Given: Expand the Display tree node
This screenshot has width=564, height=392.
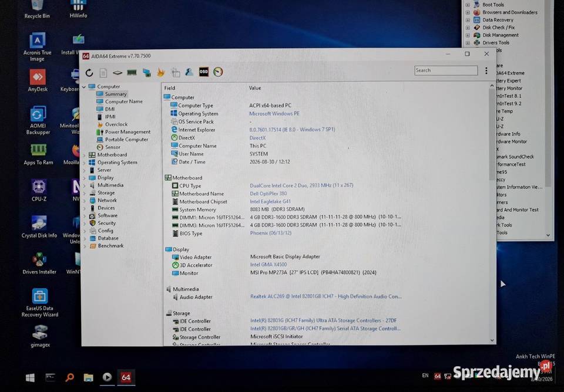Looking at the screenshot, I should tap(84, 178).
